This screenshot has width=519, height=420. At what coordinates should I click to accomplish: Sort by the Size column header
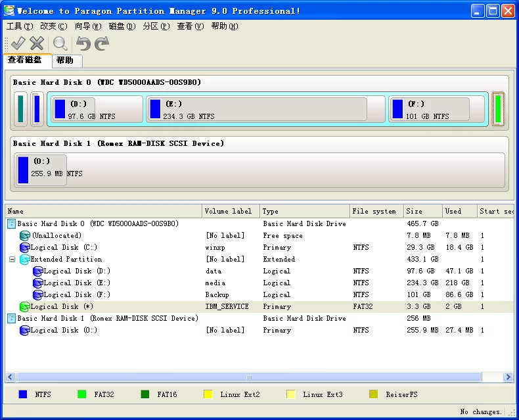422,212
